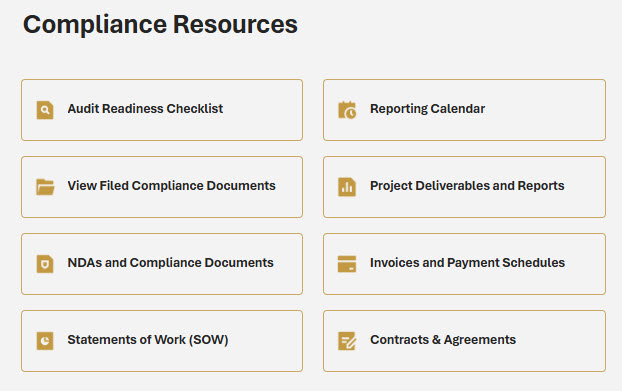This screenshot has width=622, height=391.
Task: Select View Filed Compliance Documents text
Action: click(x=171, y=186)
